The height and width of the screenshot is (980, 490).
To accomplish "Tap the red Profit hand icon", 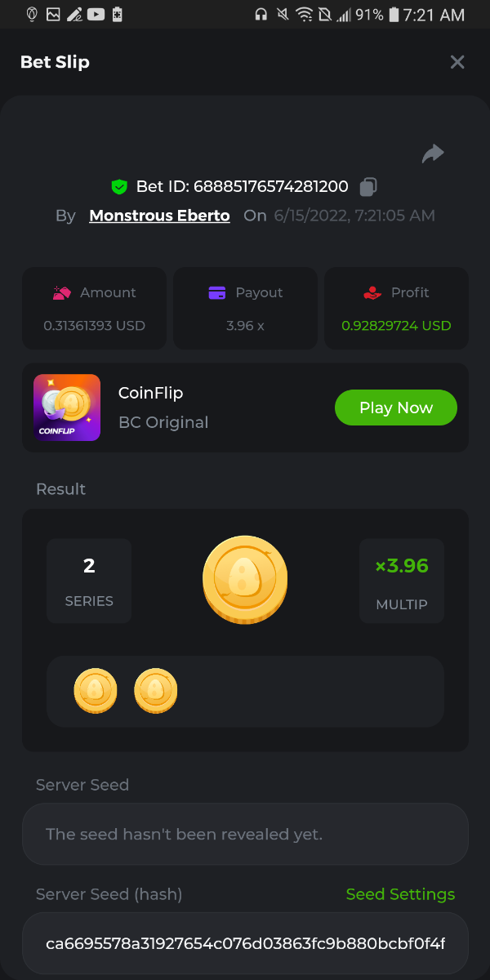I will (372, 292).
